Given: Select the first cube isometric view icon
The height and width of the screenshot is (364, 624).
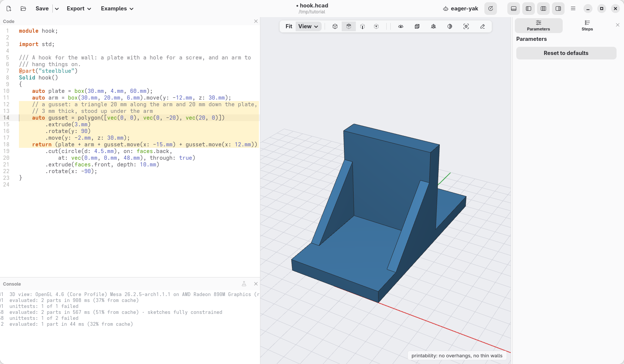Looking at the screenshot, I should click(335, 26).
